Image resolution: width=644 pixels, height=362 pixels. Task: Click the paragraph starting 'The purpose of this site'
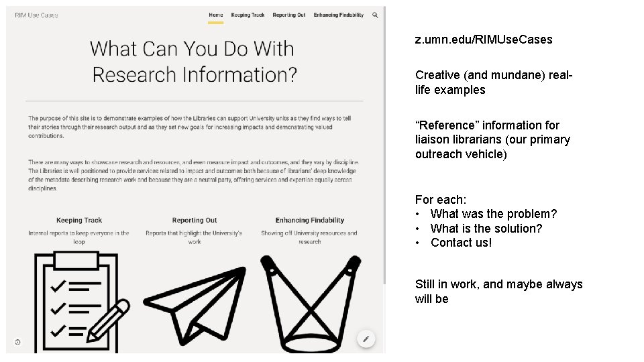click(x=189, y=127)
